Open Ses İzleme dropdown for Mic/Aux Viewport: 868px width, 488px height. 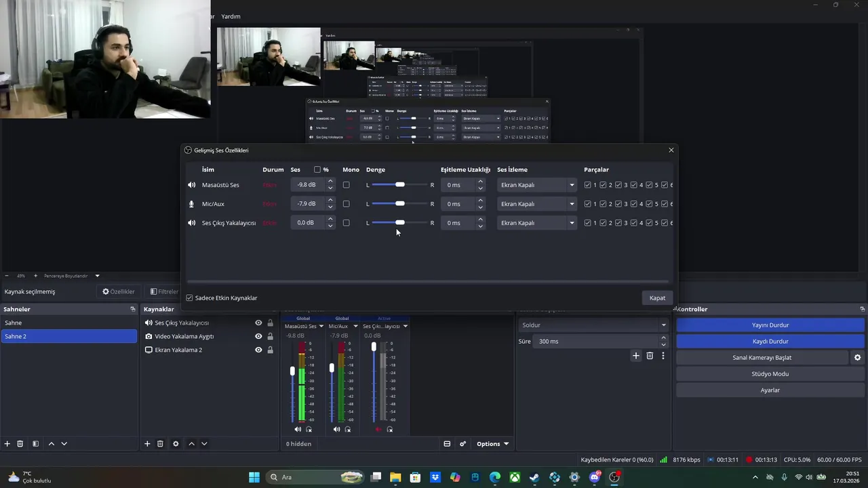pyautogui.click(x=536, y=204)
